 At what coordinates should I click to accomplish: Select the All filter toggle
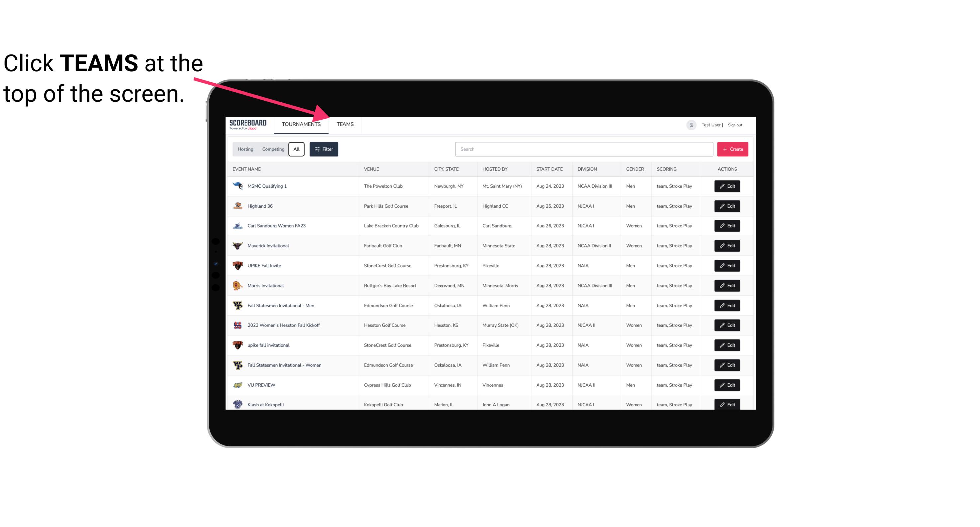[296, 149]
